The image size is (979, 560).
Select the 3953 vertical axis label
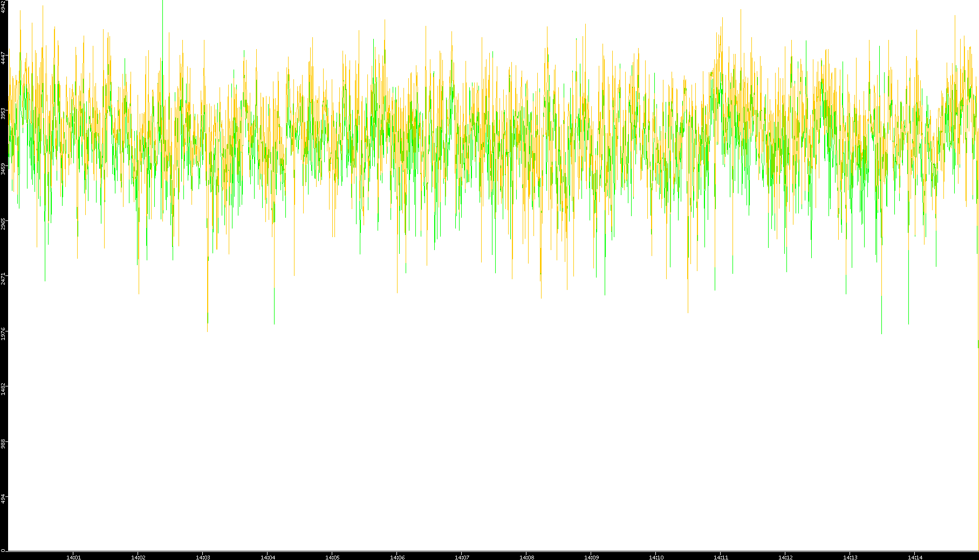point(3,114)
